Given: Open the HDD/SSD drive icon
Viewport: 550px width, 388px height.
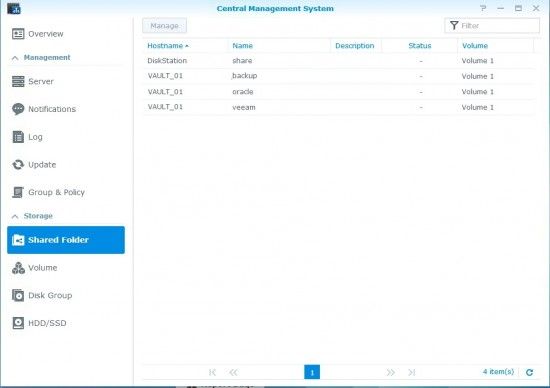Looking at the screenshot, I should [x=18, y=323].
